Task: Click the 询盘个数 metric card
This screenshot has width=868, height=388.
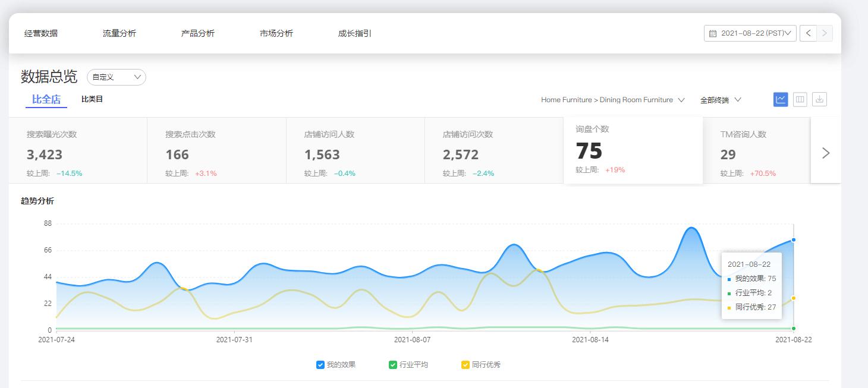Action: click(x=633, y=150)
